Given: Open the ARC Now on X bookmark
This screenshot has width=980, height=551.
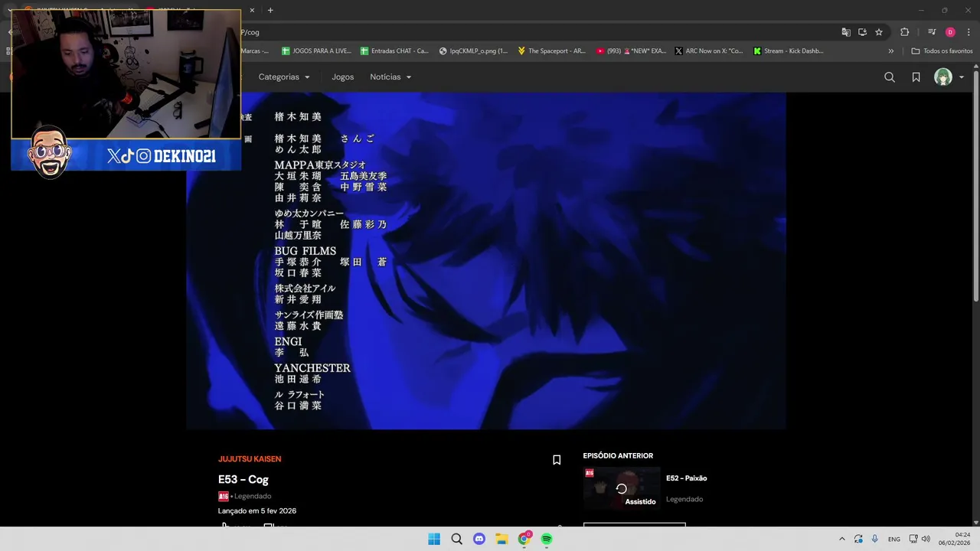Looking at the screenshot, I should [709, 51].
